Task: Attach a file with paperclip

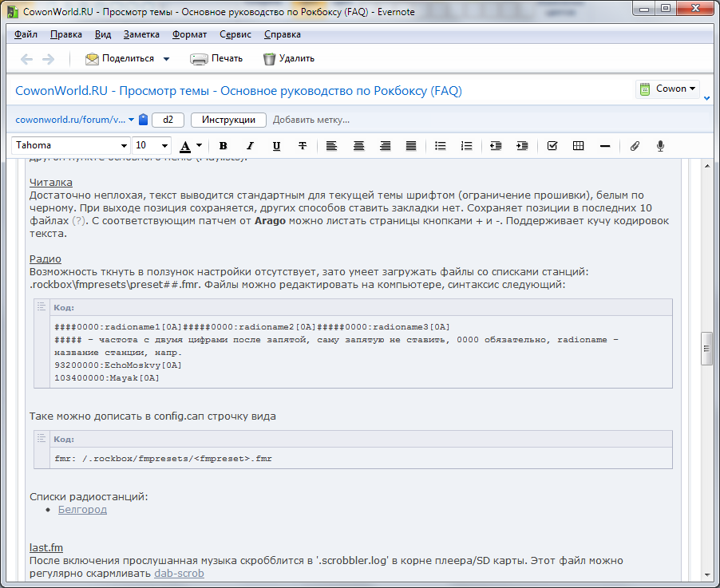Action: 635,146
